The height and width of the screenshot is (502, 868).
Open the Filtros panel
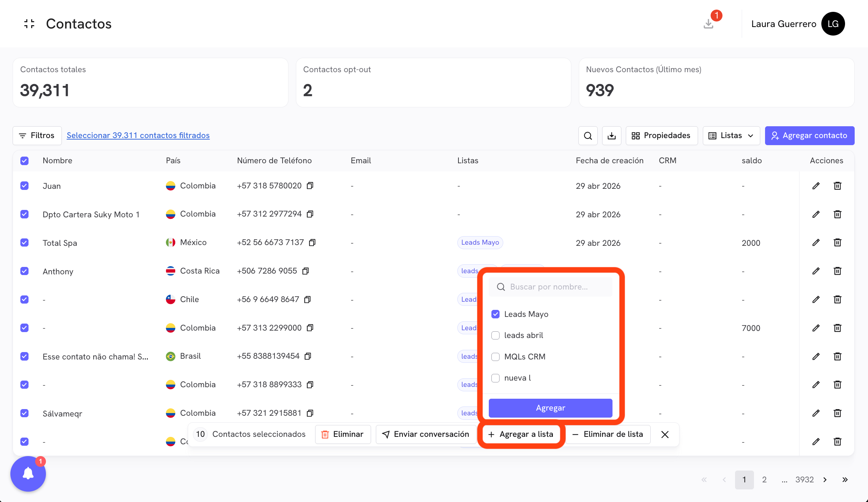(37, 135)
